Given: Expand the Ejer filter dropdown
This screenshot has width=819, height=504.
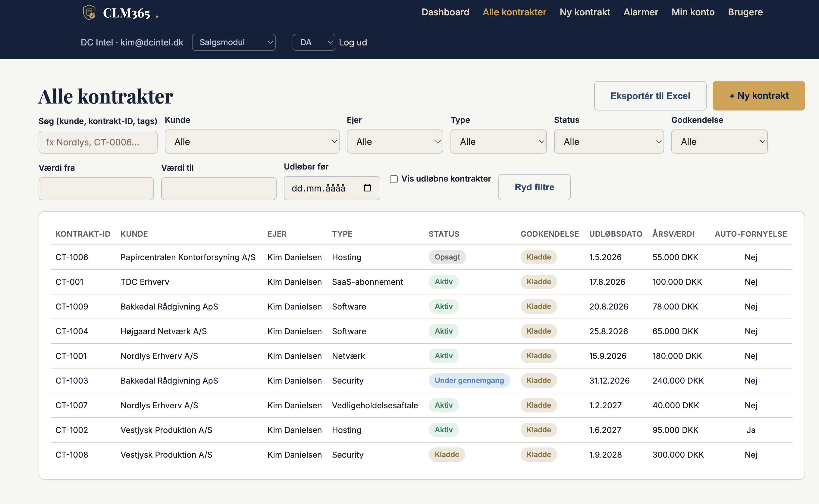Looking at the screenshot, I should pos(395,142).
